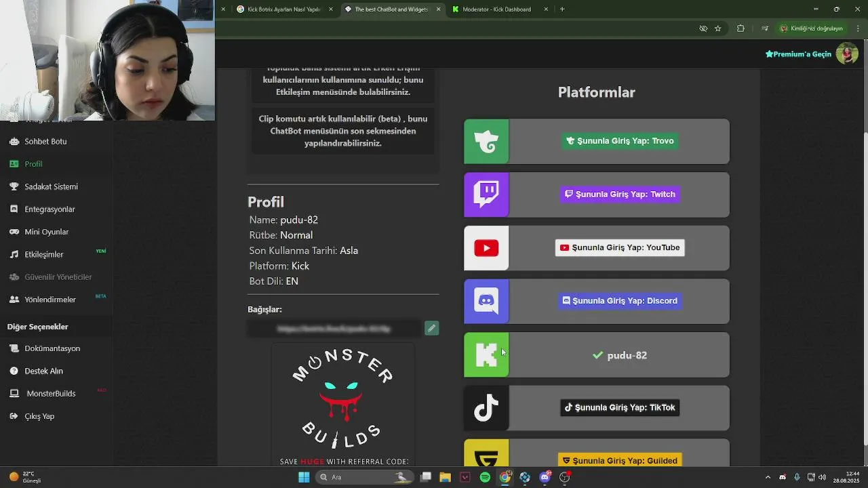Open the profile avatar at top right
This screenshot has width=868, height=488.
point(847,54)
